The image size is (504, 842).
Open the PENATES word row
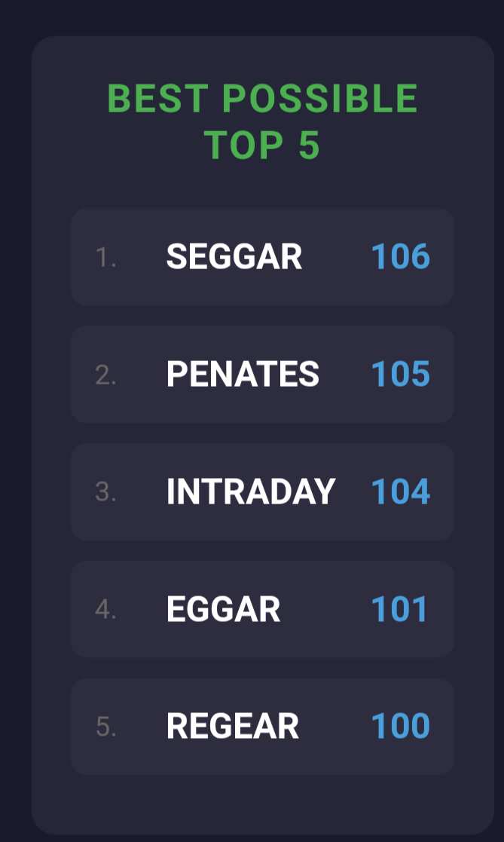262,375
